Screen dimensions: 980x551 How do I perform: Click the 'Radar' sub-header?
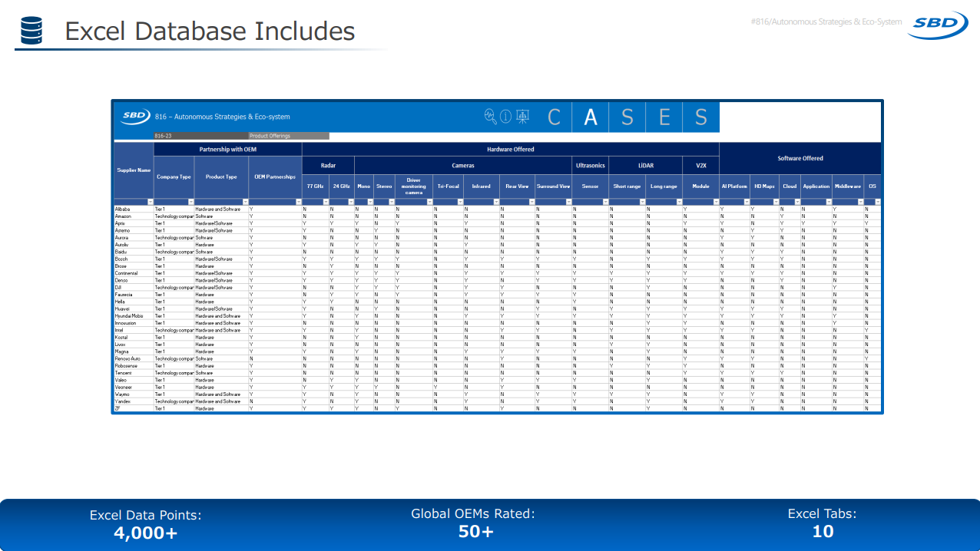tap(328, 165)
